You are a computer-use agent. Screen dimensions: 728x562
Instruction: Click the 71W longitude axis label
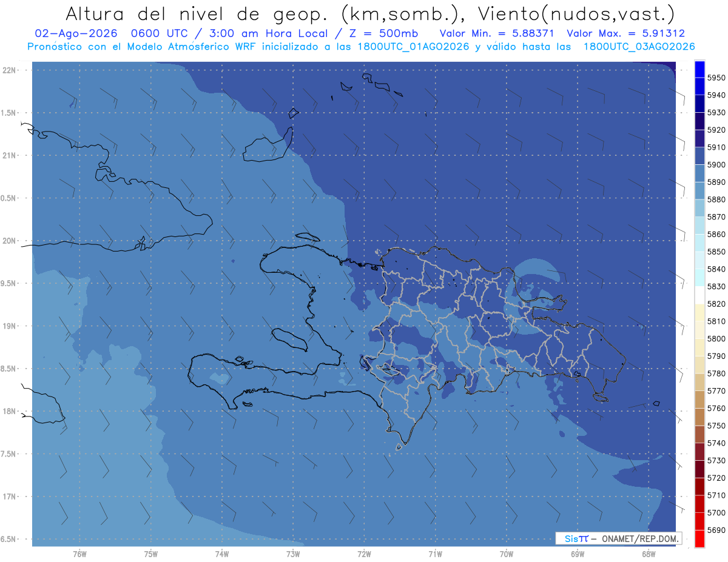click(x=435, y=554)
